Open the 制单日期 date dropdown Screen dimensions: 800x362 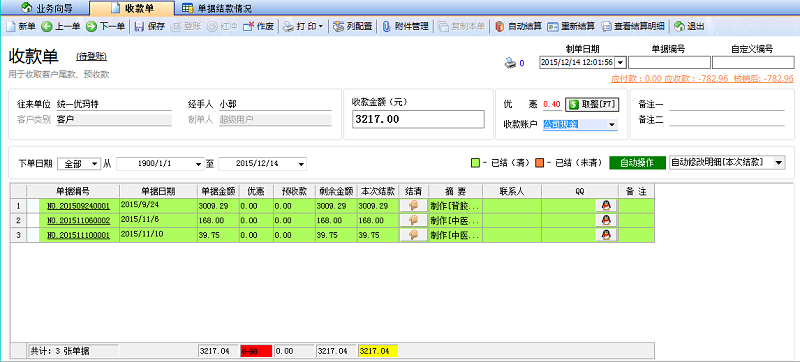[x=621, y=62]
